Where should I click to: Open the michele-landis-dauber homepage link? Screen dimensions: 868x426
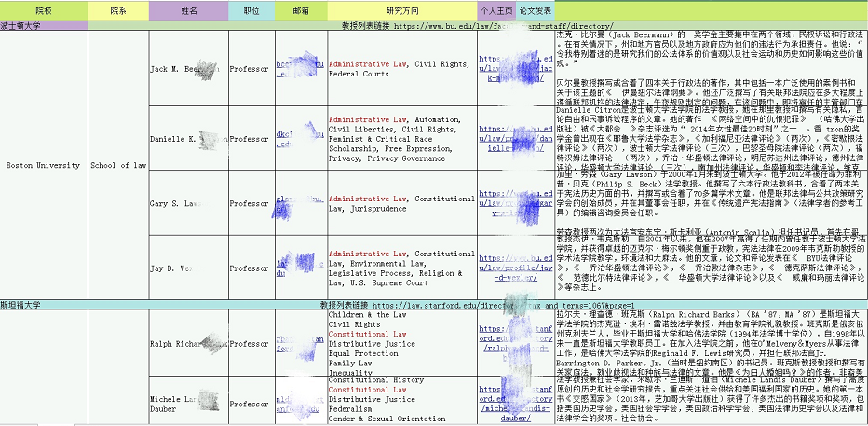click(516, 404)
